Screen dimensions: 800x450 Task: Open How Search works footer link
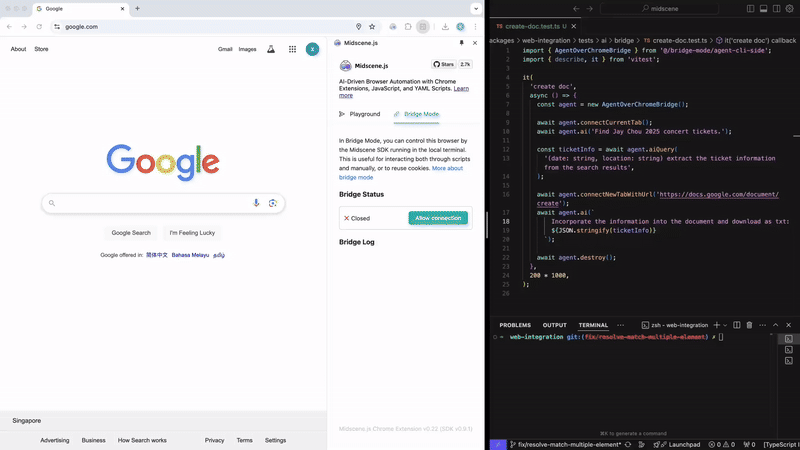coord(142,440)
